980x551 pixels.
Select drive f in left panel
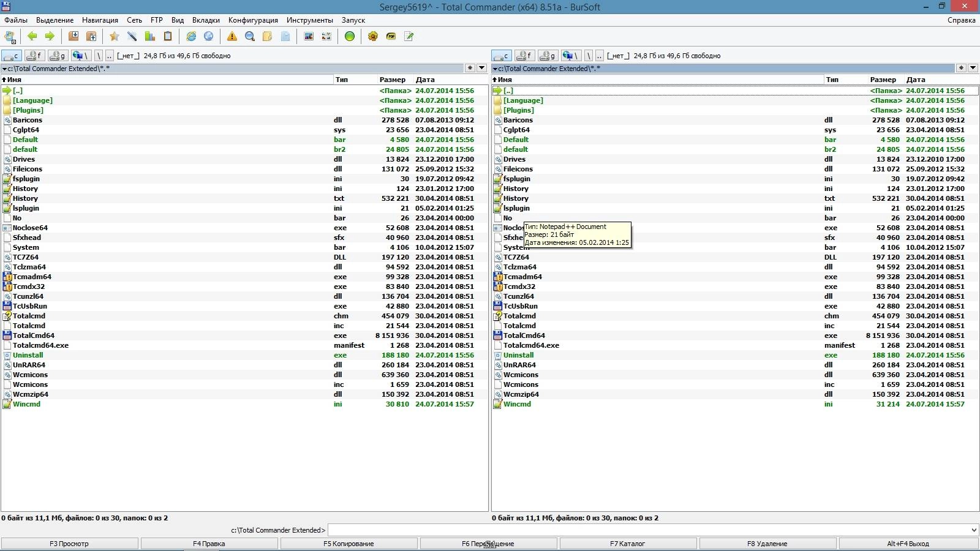click(35, 56)
